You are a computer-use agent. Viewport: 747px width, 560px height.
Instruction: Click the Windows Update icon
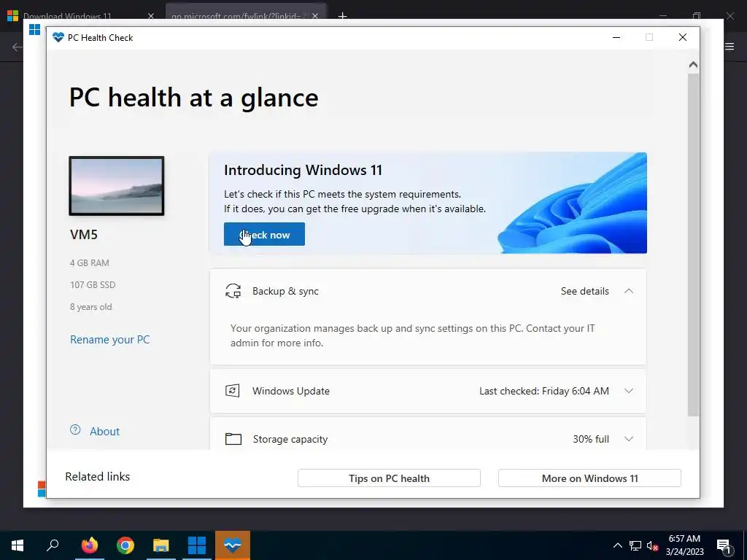[x=233, y=391]
